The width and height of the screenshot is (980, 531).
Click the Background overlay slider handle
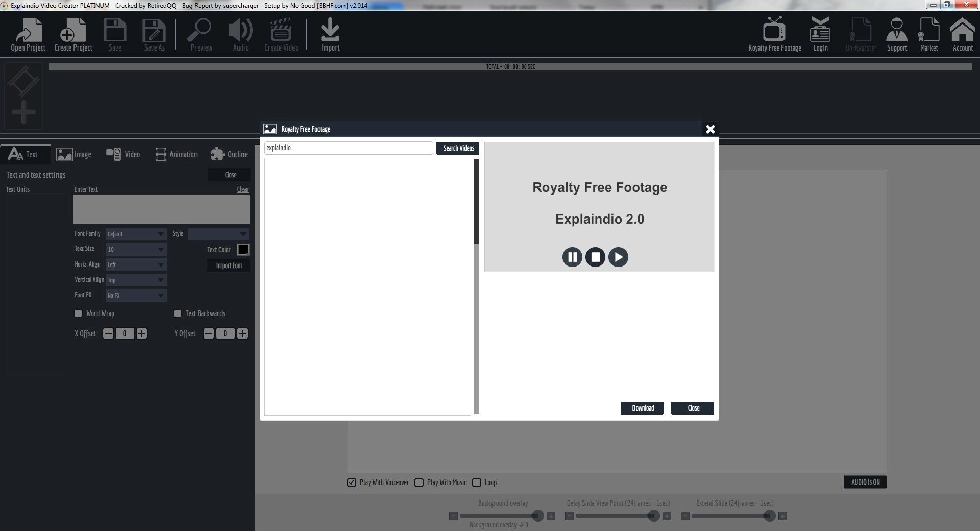[537, 516]
